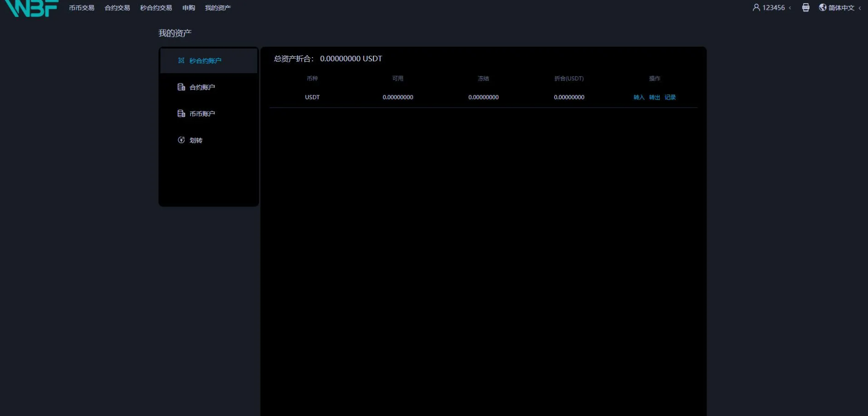Screen dimensions: 868x416
Task: Switch to 秒合约交易 in navigation
Action: click(x=156, y=8)
